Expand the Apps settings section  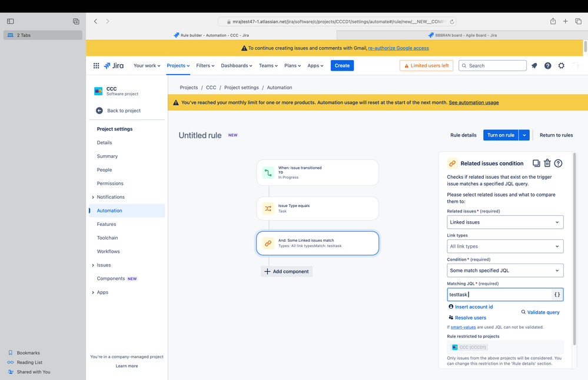93,292
